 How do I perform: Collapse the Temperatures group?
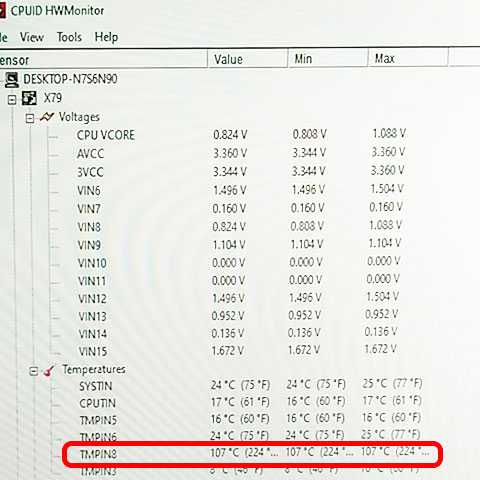[x=33, y=371]
